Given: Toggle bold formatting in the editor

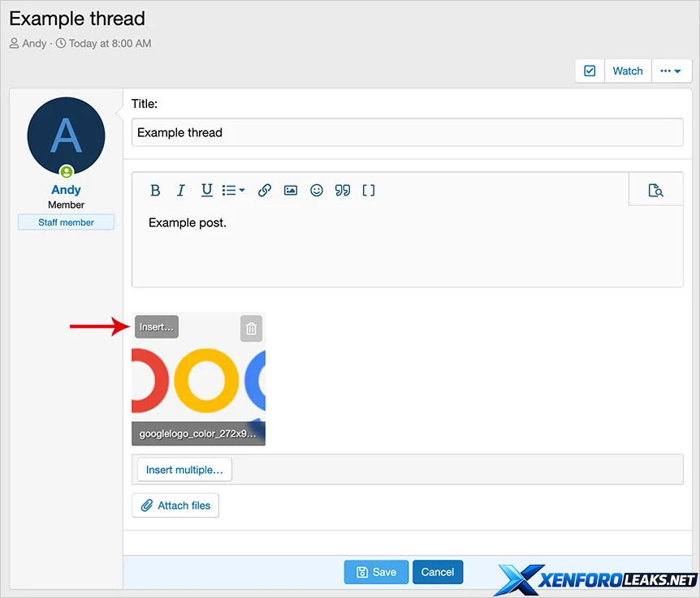Looking at the screenshot, I should 155,191.
